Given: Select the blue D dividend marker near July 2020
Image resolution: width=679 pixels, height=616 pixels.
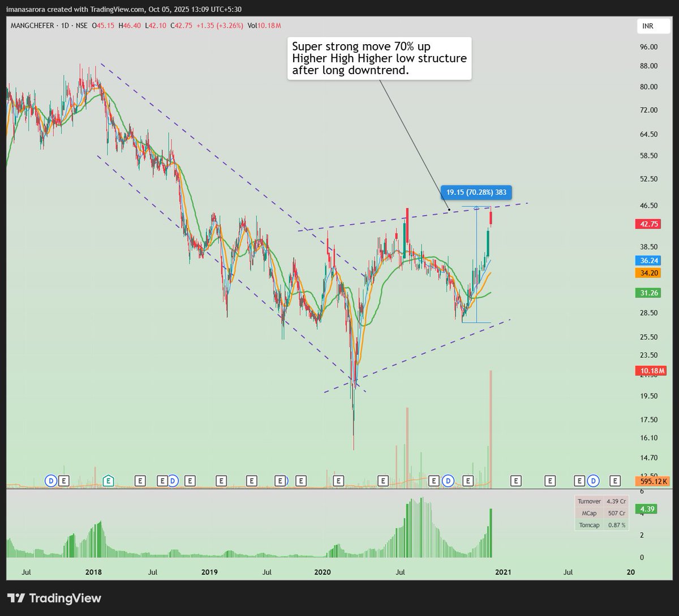Looking at the screenshot, I should pyautogui.click(x=447, y=481).
